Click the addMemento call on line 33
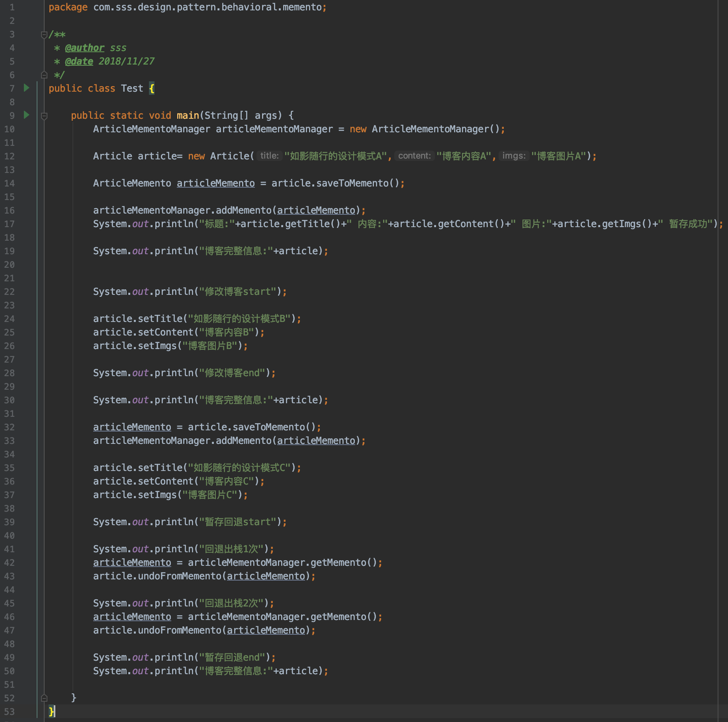 [244, 441]
